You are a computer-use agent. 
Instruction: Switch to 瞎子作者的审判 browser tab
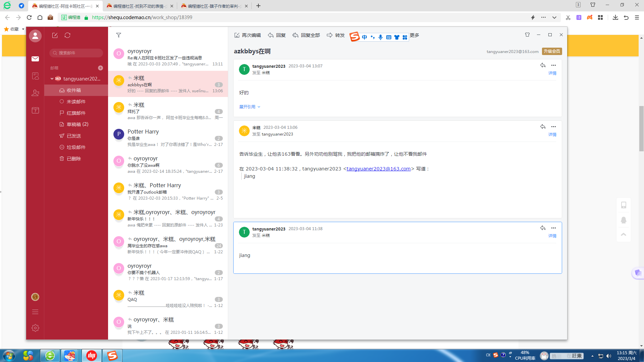(214, 6)
